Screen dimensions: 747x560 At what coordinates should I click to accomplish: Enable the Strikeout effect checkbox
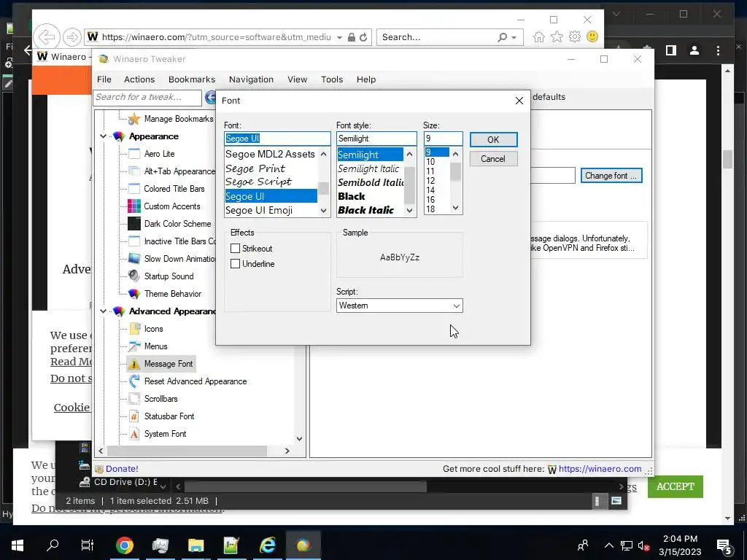235,249
